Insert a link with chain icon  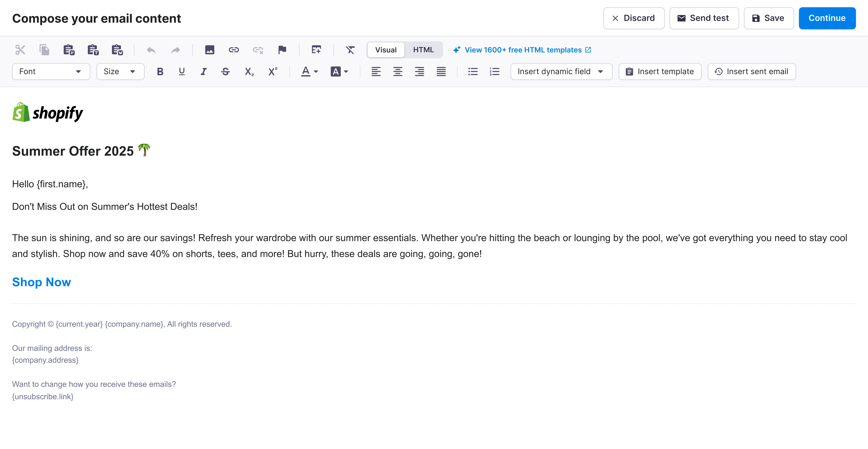click(x=234, y=50)
